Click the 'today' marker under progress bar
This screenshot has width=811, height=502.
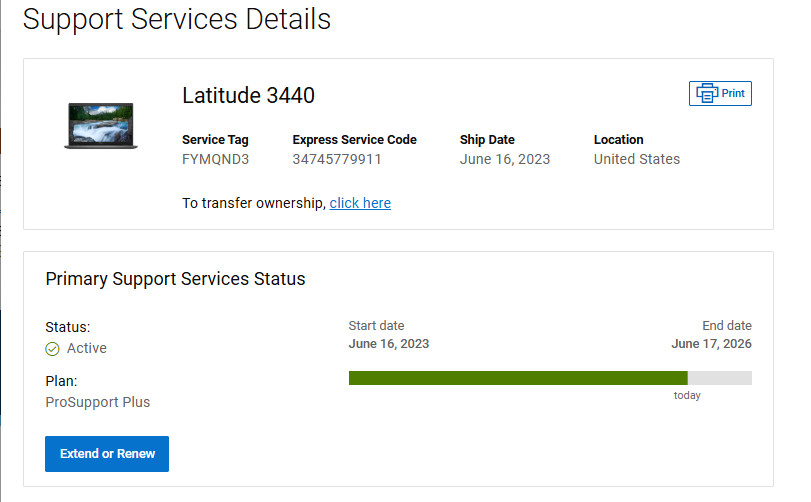(x=687, y=395)
